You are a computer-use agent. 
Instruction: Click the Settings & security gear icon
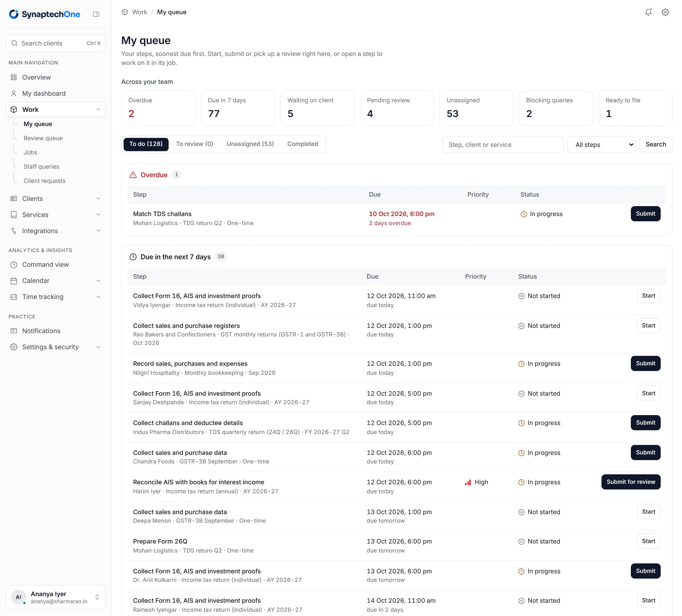point(13,347)
